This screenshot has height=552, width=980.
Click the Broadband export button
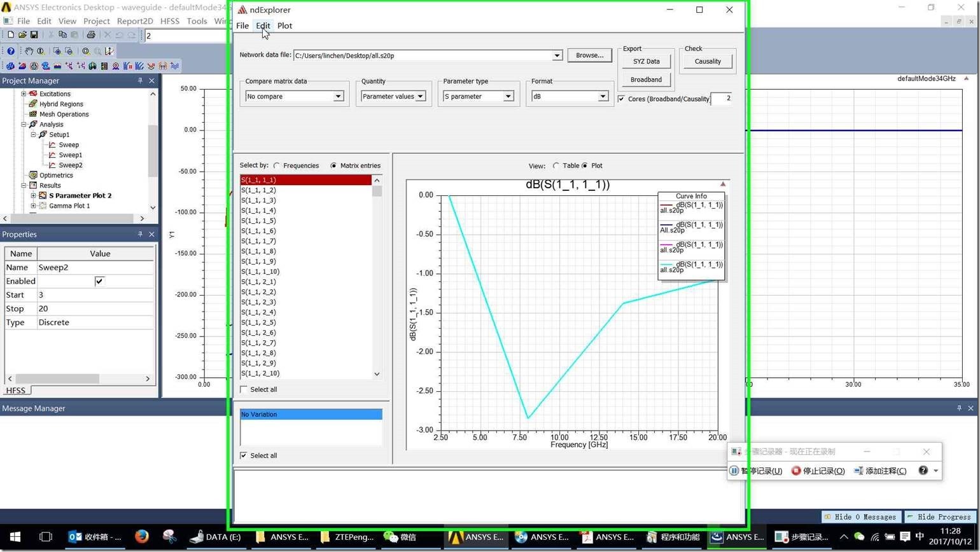(x=646, y=79)
